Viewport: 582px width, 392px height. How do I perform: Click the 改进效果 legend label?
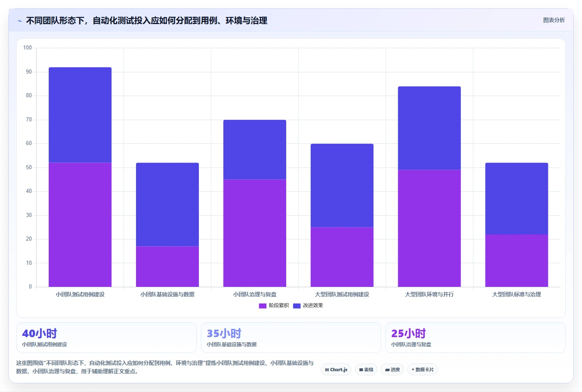pos(313,306)
